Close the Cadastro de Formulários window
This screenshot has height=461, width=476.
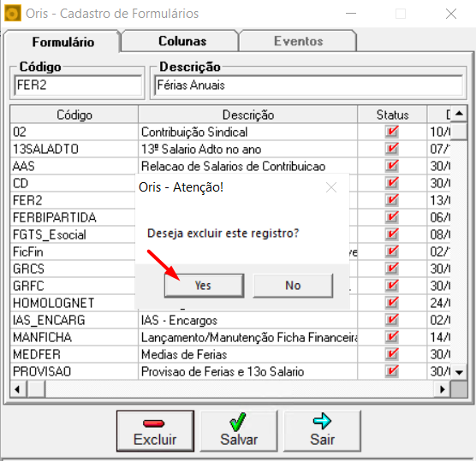451,14
